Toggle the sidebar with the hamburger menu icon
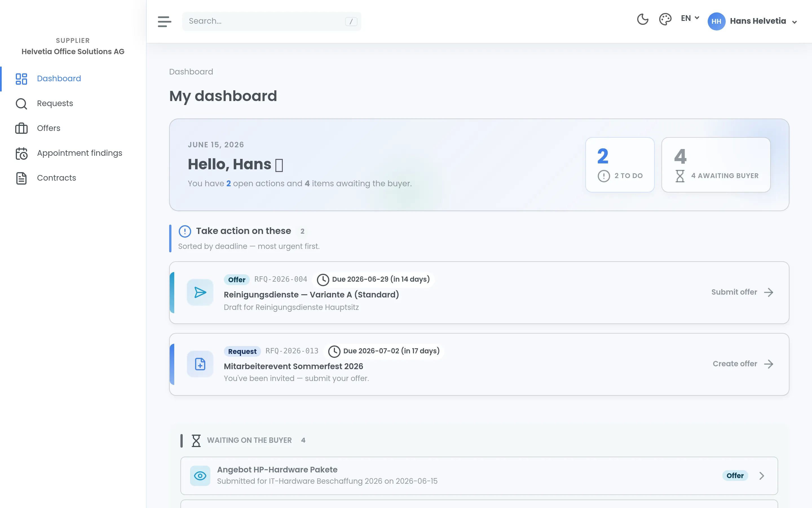This screenshot has width=812, height=508. 164,21
